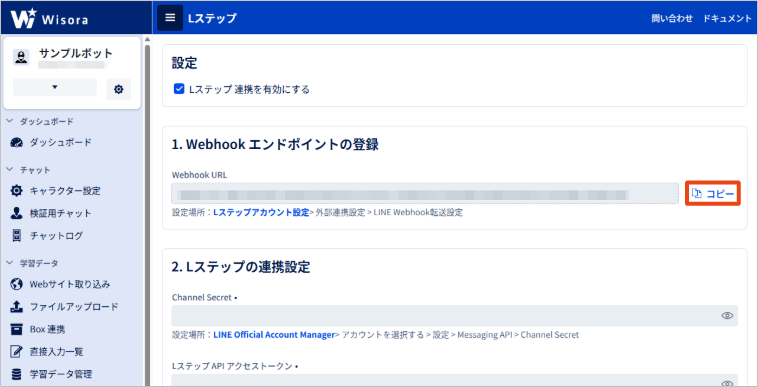Screen dimensions: 758x387
Task: Show Channel Secret with eye icon
Action: (727, 316)
